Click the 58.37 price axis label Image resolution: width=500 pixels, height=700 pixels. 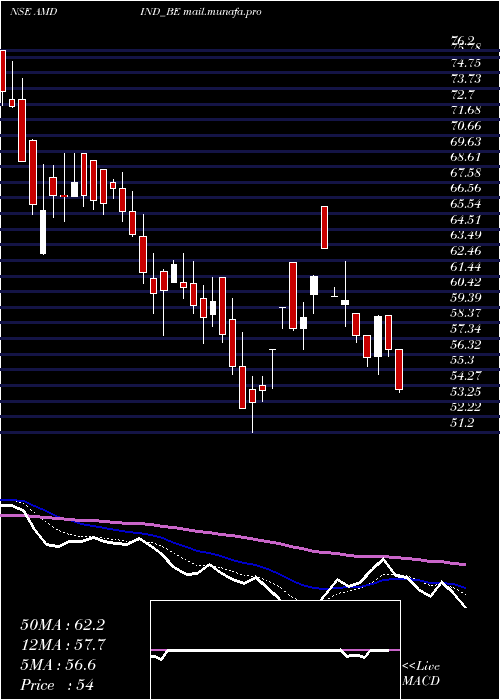click(x=466, y=313)
